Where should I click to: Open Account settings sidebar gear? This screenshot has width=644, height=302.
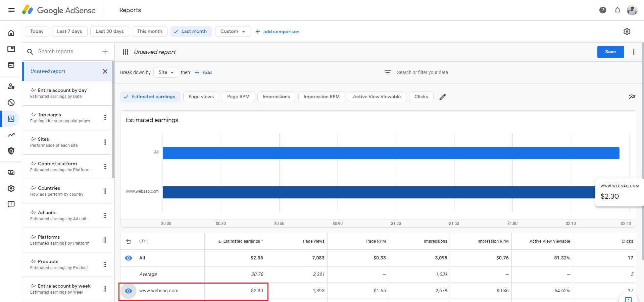pyautogui.click(x=11, y=188)
